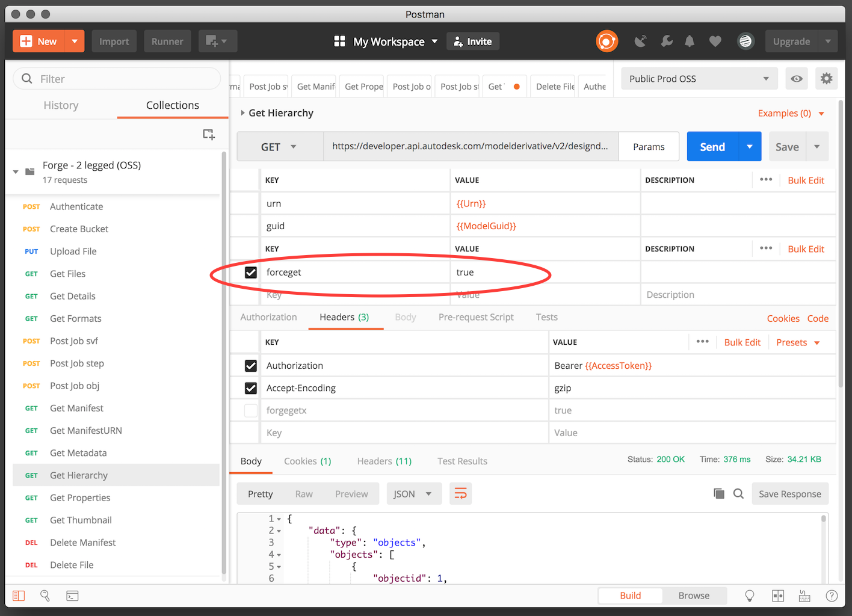The height and width of the screenshot is (616, 852).
Task: Open the user avatar menu
Action: click(745, 42)
